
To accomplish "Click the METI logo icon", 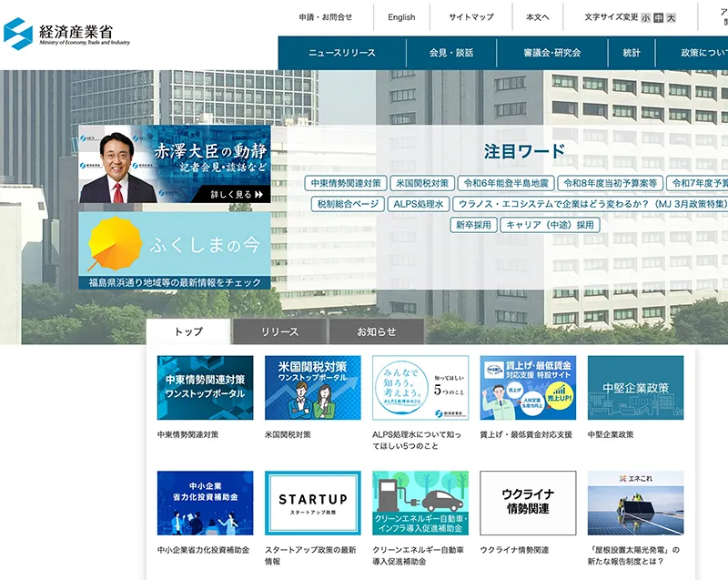I will click(x=18, y=34).
